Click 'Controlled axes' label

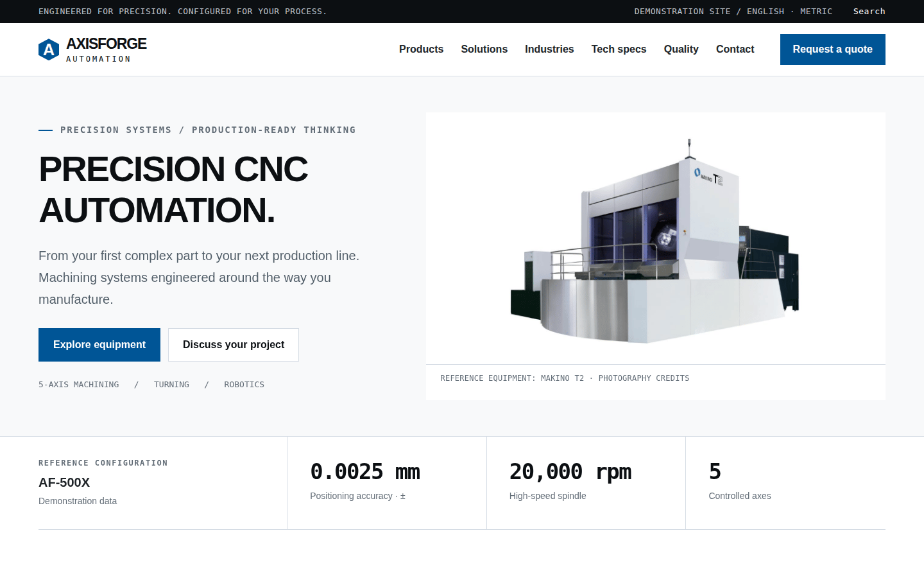(x=739, y=496)
